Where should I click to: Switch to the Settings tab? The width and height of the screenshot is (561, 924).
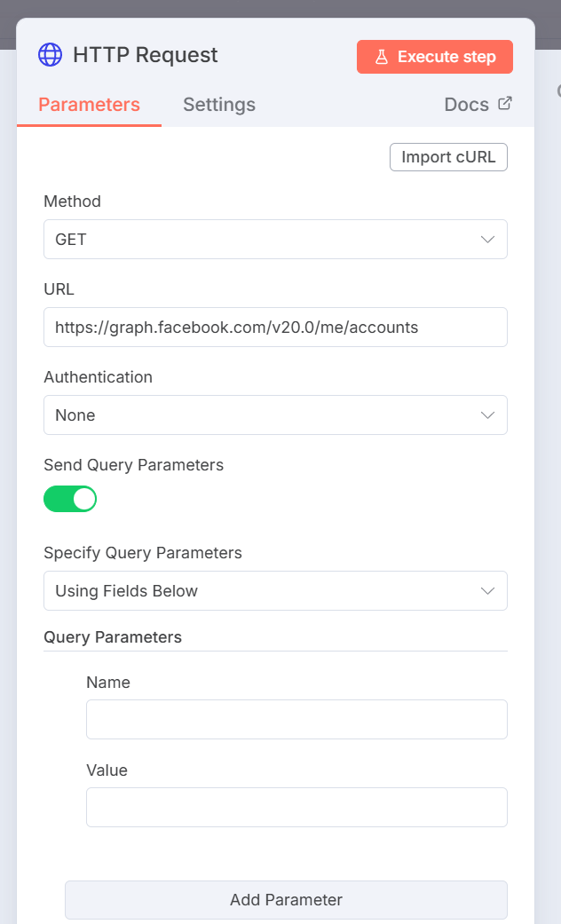(x=219, y=105)
